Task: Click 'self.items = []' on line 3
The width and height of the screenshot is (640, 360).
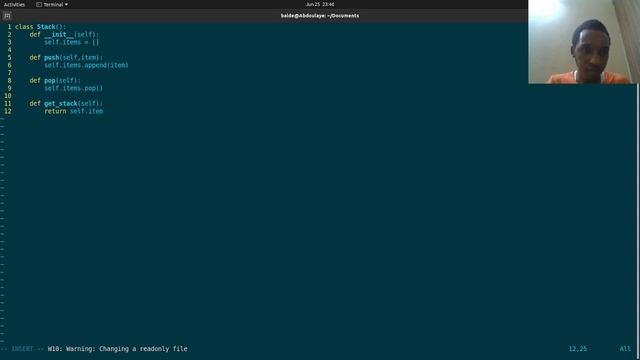Action: tap(72, 42)
